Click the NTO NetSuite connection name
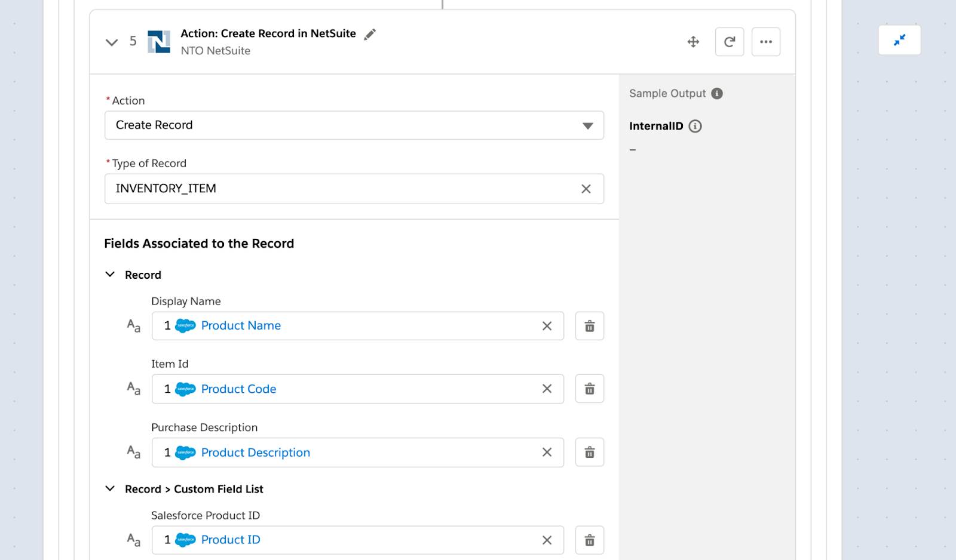Screen dimensions: 956x560 coord(216,51)
